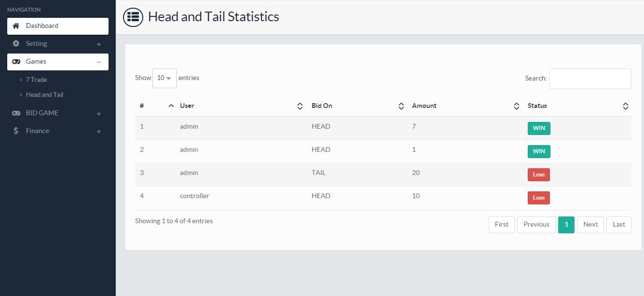Open the 7 Trade submenu item
This screenshot has height=296, width=644.
tap(36, 80)
